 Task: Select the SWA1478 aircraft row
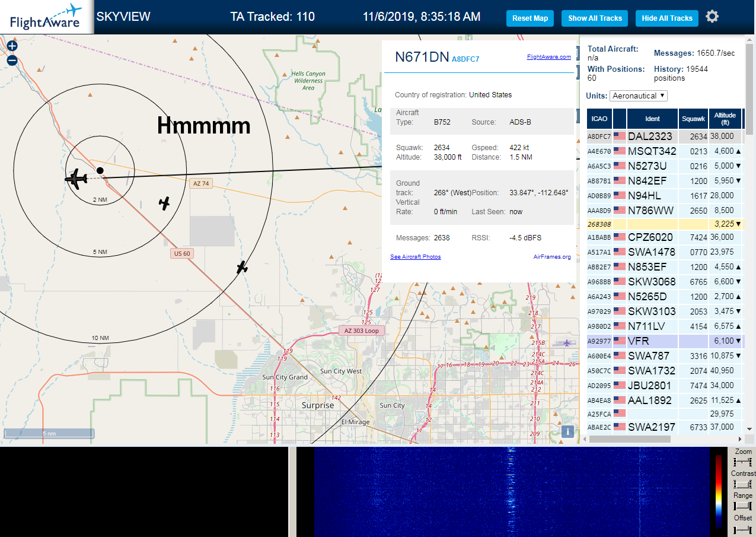(665, 252)
